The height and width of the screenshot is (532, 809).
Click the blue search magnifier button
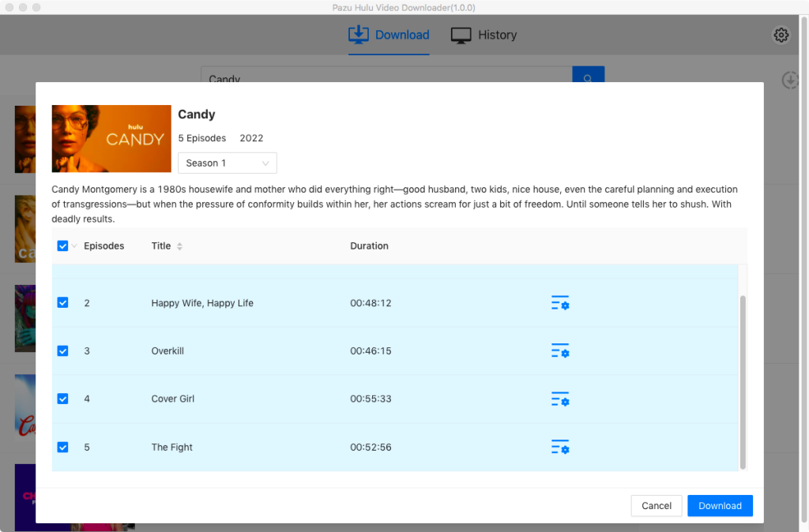pos(588,75)
